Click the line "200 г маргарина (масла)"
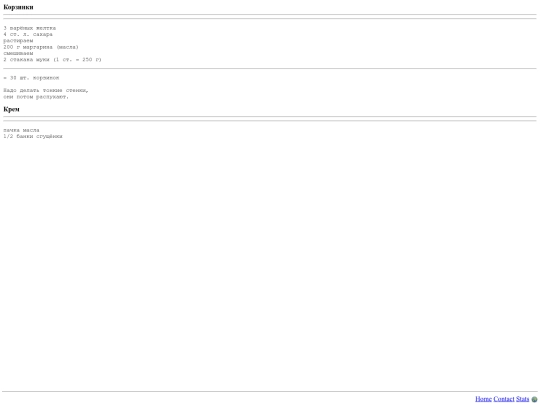This screenshot has height=405, width=540. [x=41, y=47]
